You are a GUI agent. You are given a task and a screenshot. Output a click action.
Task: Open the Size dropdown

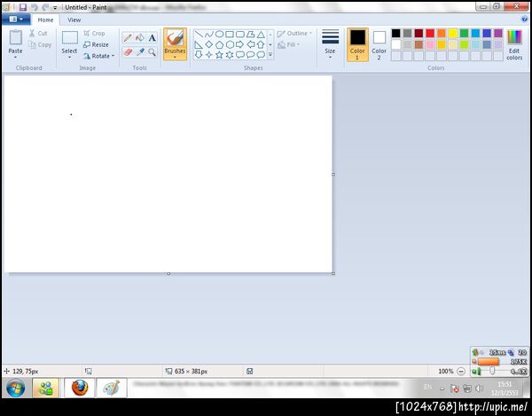click(330, 44)
